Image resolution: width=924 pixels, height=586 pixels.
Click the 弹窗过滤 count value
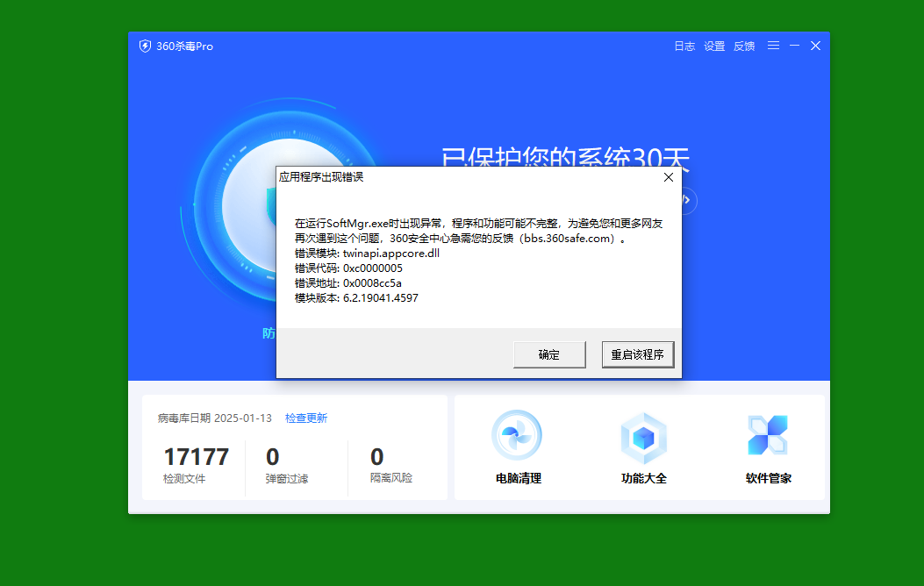click(272, 457)
